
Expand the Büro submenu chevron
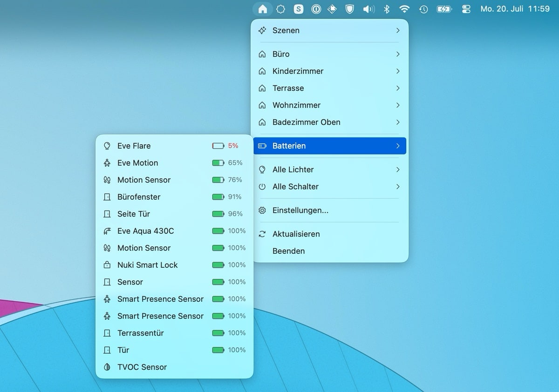point(398,54)
